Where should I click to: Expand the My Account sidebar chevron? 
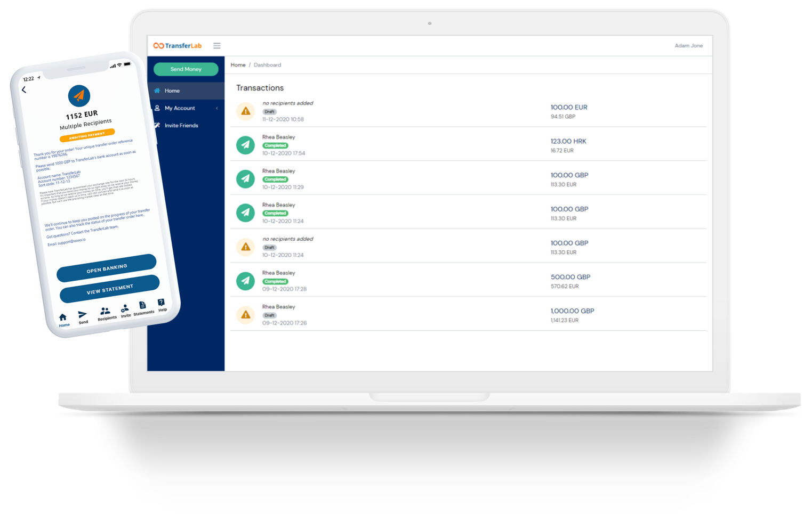coord(217,108)
